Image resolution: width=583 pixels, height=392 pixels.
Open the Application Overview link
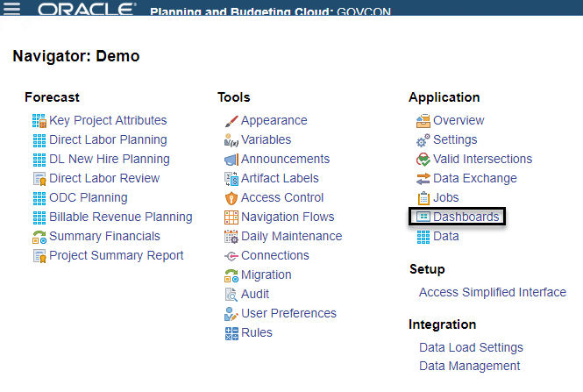click(459, 120)
